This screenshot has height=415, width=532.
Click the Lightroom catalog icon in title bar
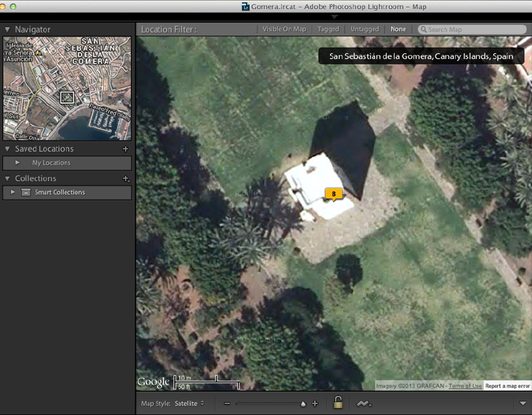point(245,7)
